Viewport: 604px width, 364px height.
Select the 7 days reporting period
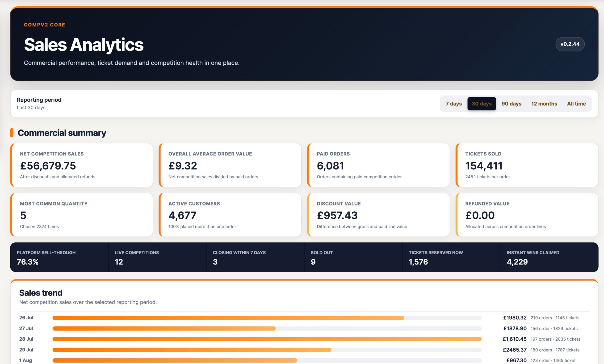click(x=453, y=104)
